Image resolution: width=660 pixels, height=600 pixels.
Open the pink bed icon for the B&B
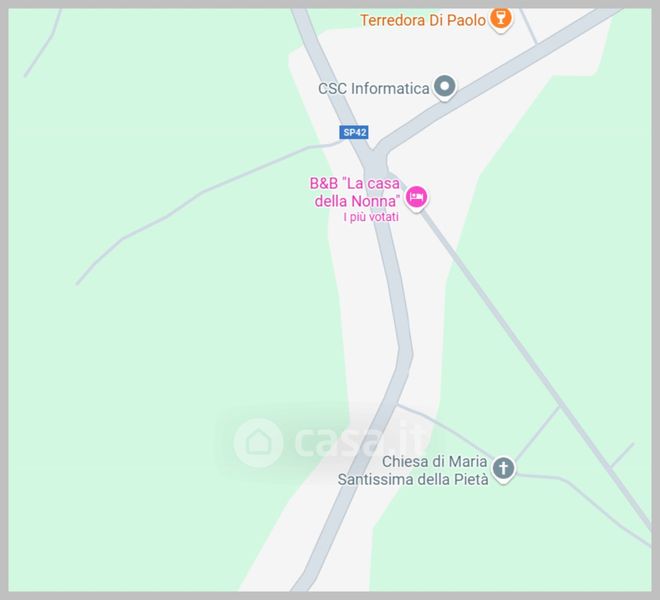(416, 197)
